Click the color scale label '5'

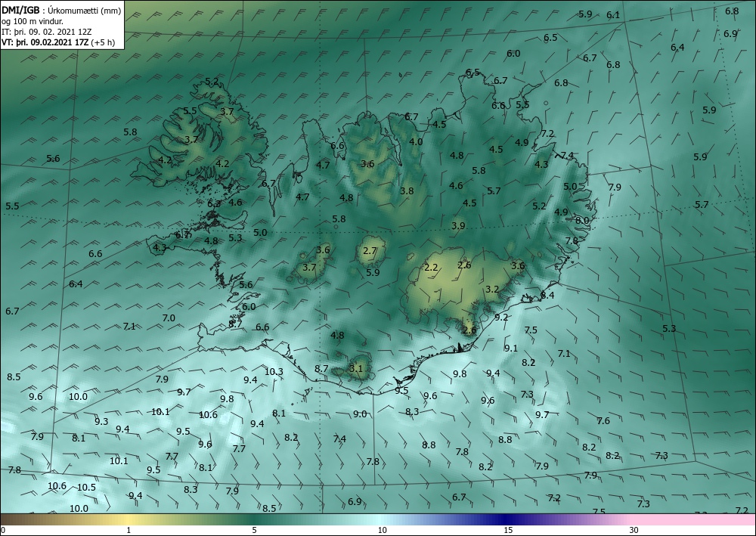pos(254,530)
